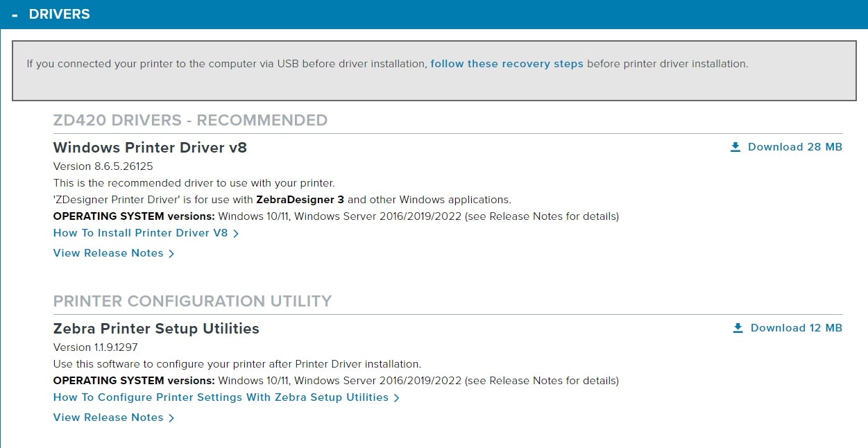Click 'Download 12 MB' text link
Image resolution: width=868 pixels, height=448 pixels.
tap(796, 328)
